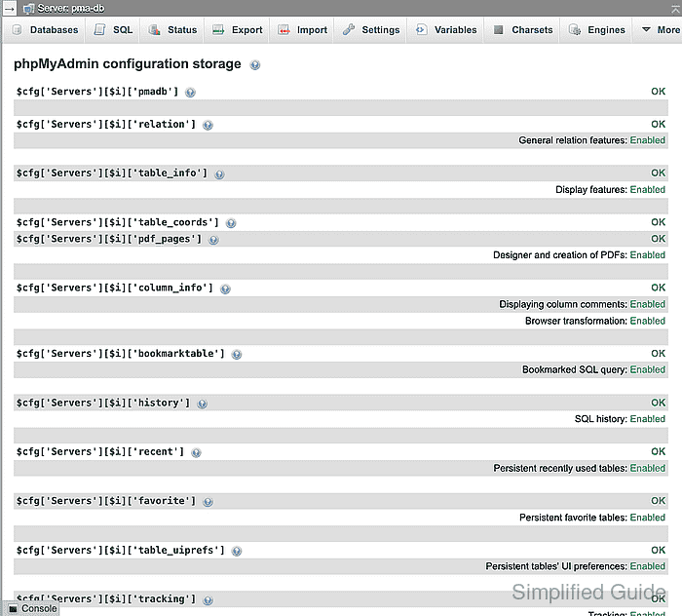Screen dimensions: 682x616
Task: Open the help icon next to tracking
Action: [x=208, y=600]
